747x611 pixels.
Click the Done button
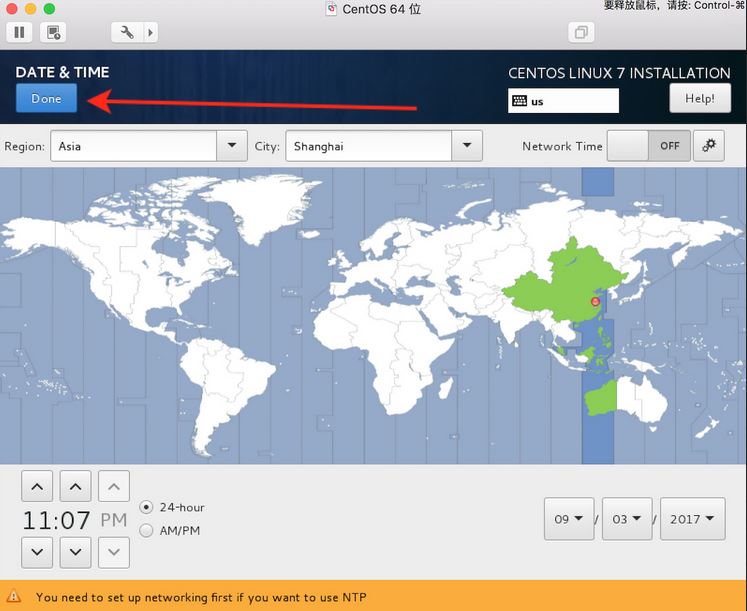click(x=46, y=98)
